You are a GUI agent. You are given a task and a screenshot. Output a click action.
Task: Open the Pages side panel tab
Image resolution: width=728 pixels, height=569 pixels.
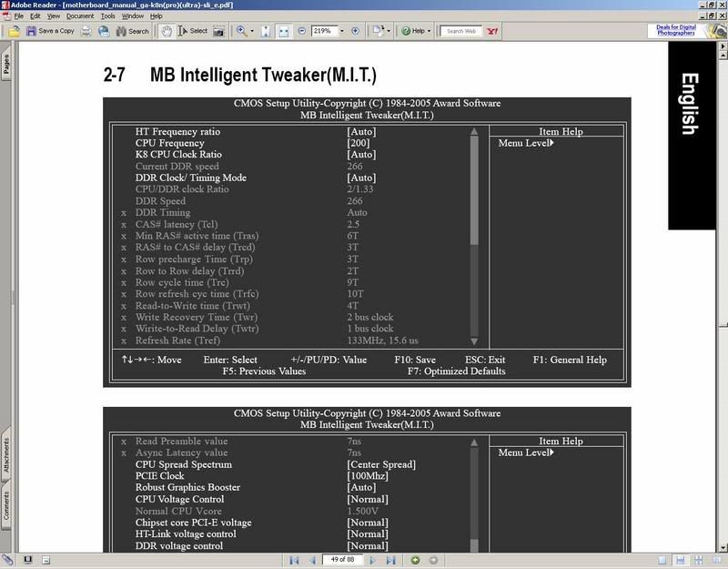(6, 64)
